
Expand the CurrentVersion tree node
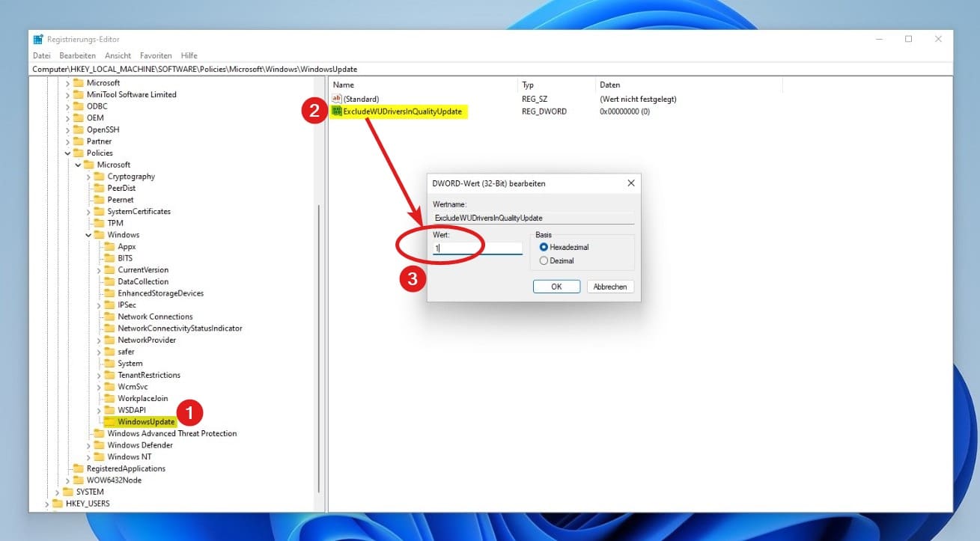100,270
